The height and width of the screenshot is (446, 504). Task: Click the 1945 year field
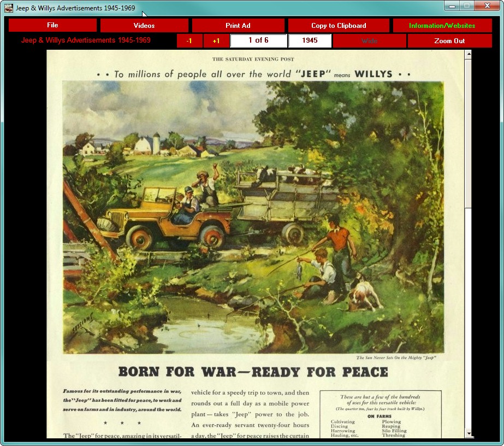(310, 40)
